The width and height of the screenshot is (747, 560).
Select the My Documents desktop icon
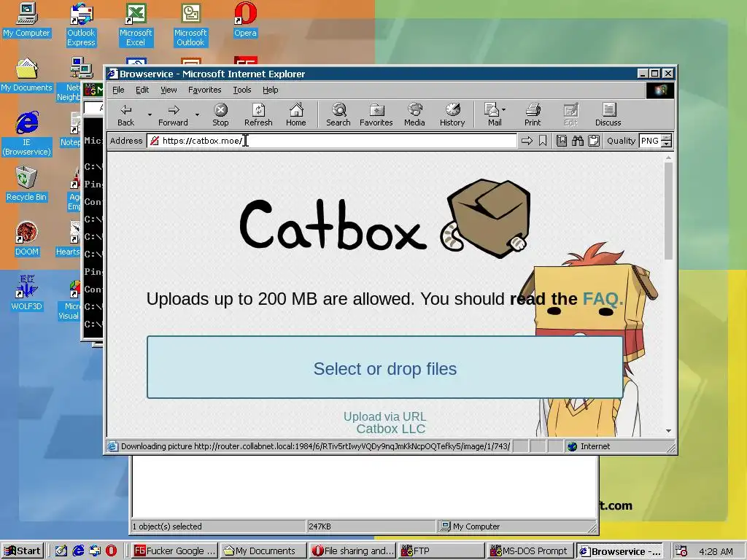coord(26,75)
